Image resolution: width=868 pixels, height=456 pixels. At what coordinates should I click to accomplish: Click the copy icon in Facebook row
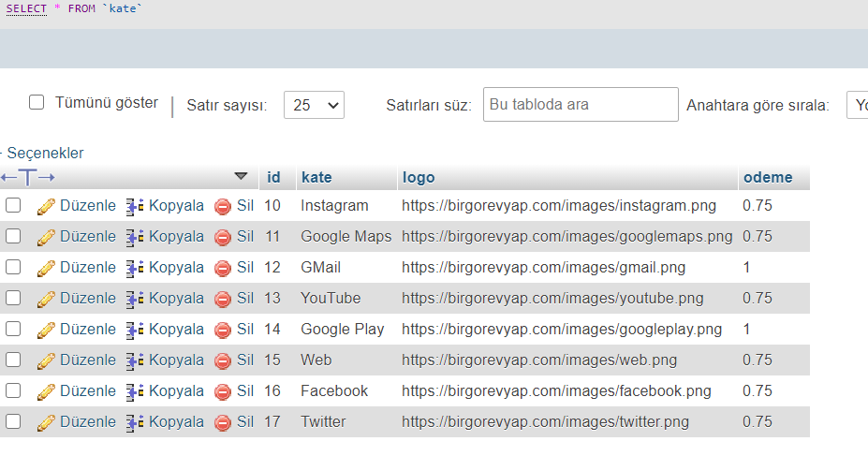coord(135,392)
